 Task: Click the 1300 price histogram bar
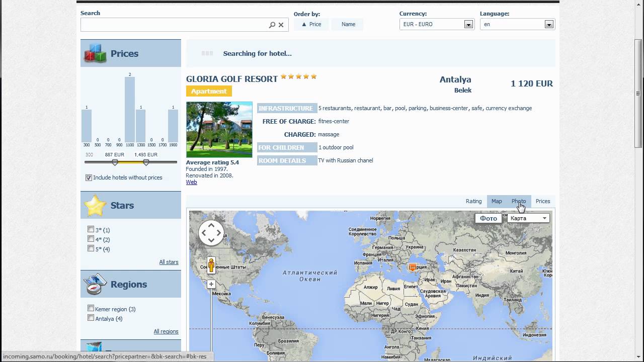coord(141,126)
